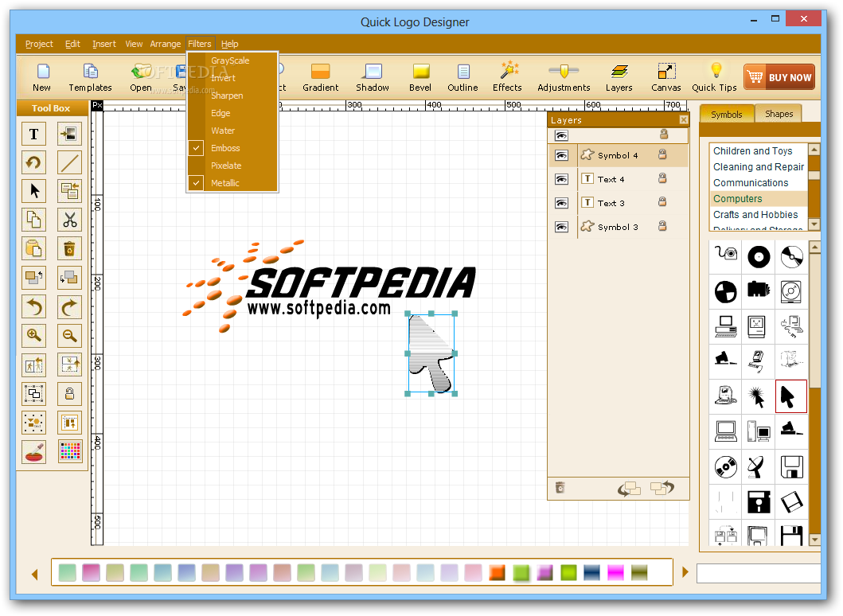The height and width of the screenshot is (616, 843).
Task: Select the black cursor arrow symbol
Action: coord(790,396)
